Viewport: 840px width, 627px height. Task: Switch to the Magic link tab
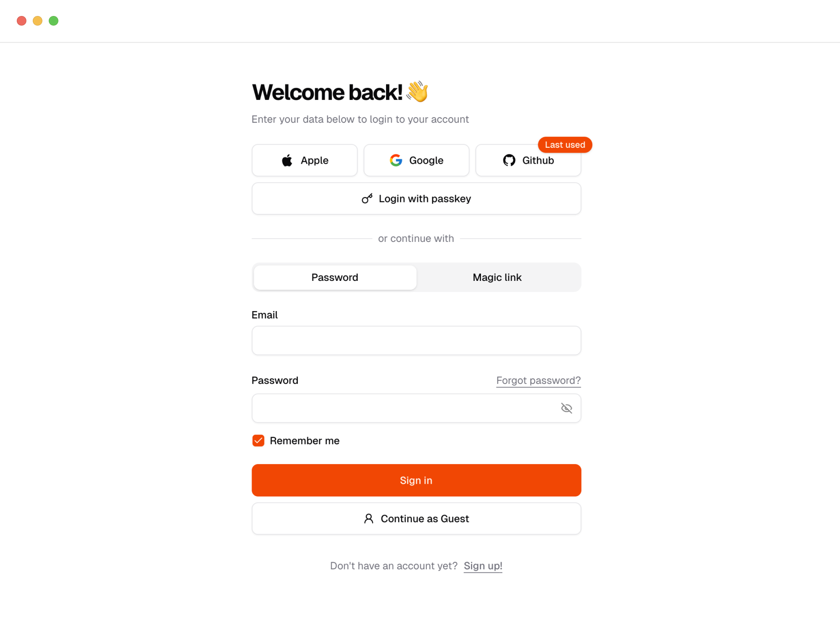pos(497,277)
